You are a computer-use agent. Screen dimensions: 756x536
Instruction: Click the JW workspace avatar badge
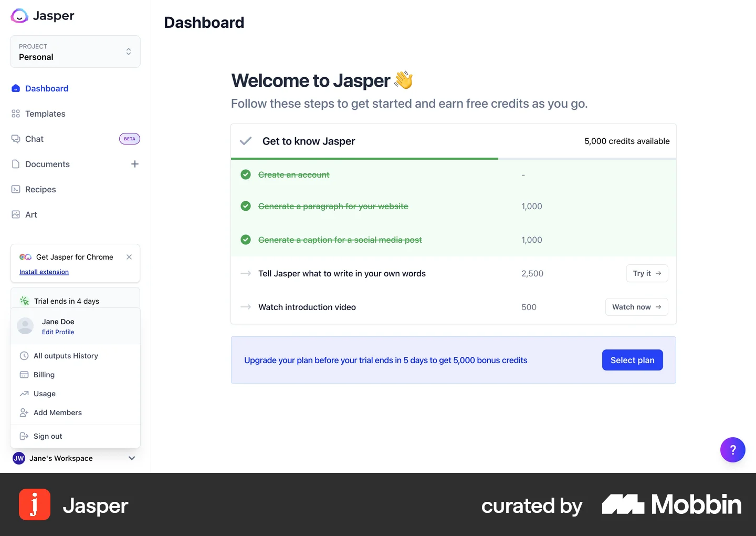tap(19, 458)
